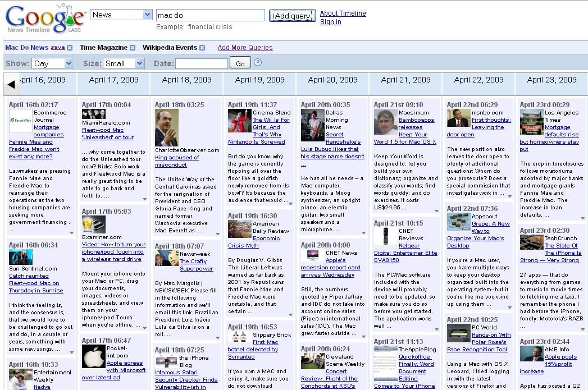Image resolution: width=588 pixels, height=390 pixels.
Task: Open the Catch reunited Fleetwood Mac link
Action: [x=36, y=283]
